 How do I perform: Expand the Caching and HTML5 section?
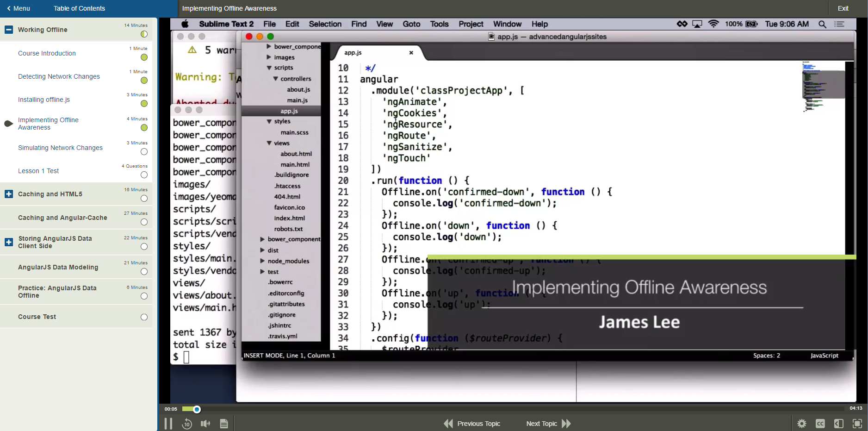9,194
